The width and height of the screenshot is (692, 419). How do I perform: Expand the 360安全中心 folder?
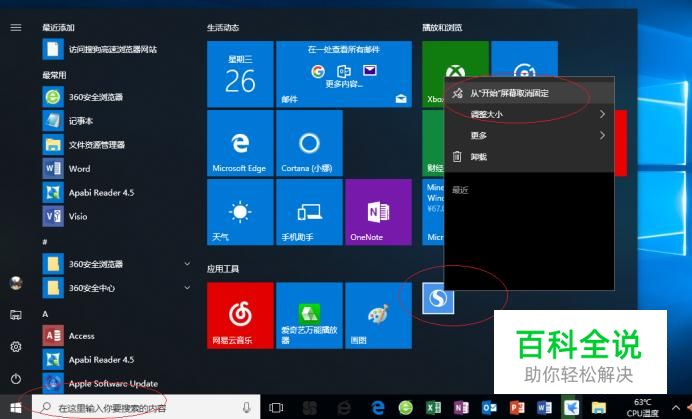(x=187, y=287)
